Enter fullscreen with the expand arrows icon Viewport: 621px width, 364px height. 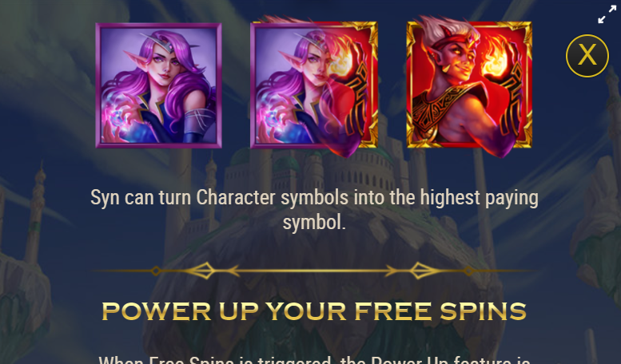[x=607, y=14]
